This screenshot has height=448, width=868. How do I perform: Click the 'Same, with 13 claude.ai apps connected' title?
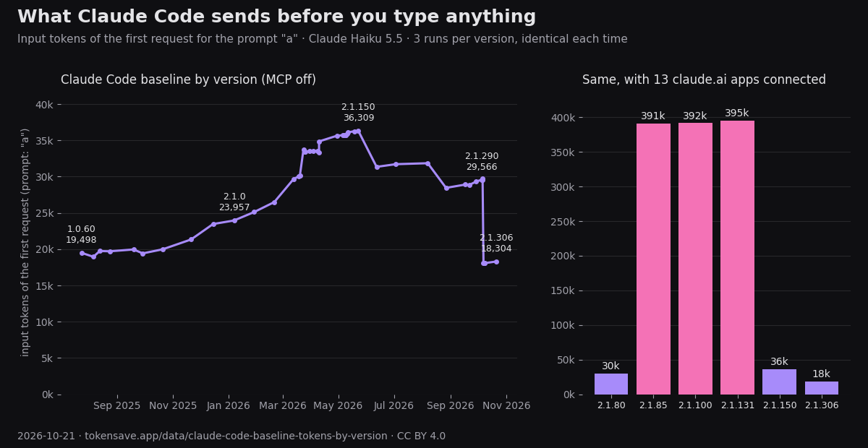[704, 80]
